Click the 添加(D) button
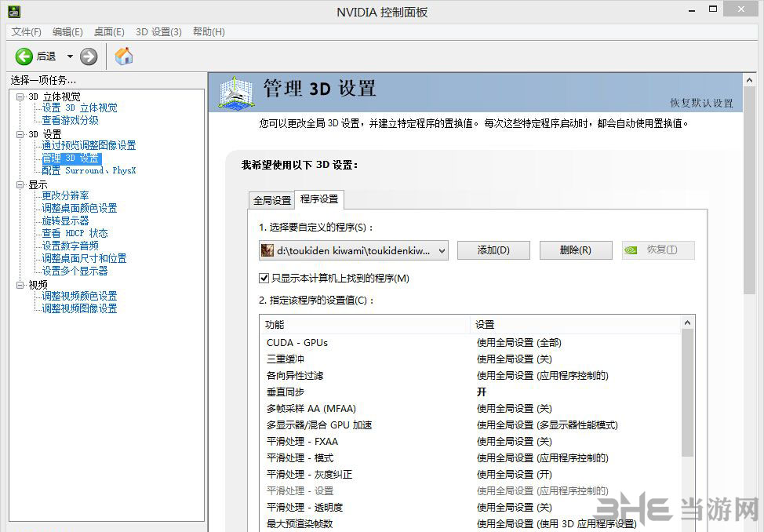The width and height of the screenshot is (764, 532). (493, 250)
